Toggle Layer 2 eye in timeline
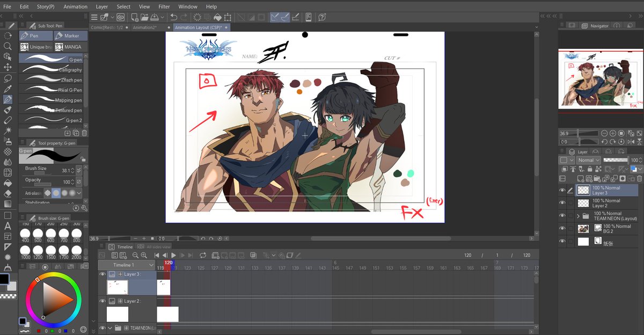The image size is (644, 335). (x=103, y=302)
